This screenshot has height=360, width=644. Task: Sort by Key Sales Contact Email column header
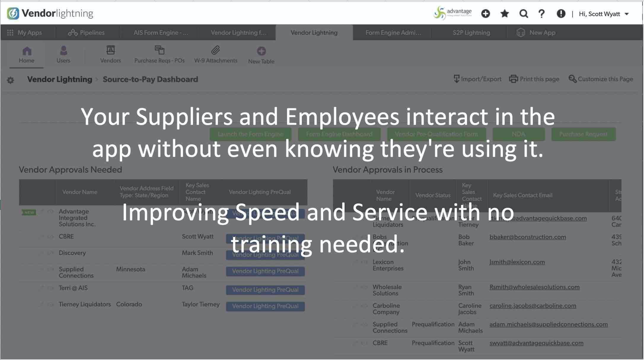(523, 195)
